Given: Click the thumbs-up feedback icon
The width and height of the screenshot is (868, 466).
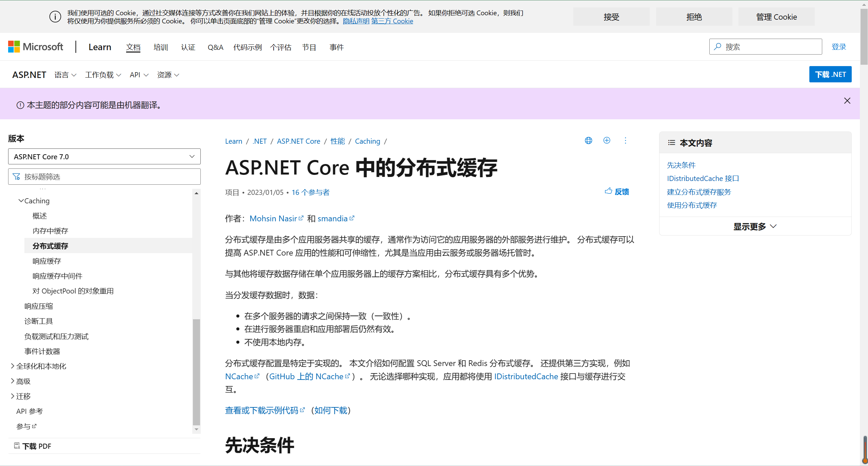Looking at the screenshot, I should [609, 191].
